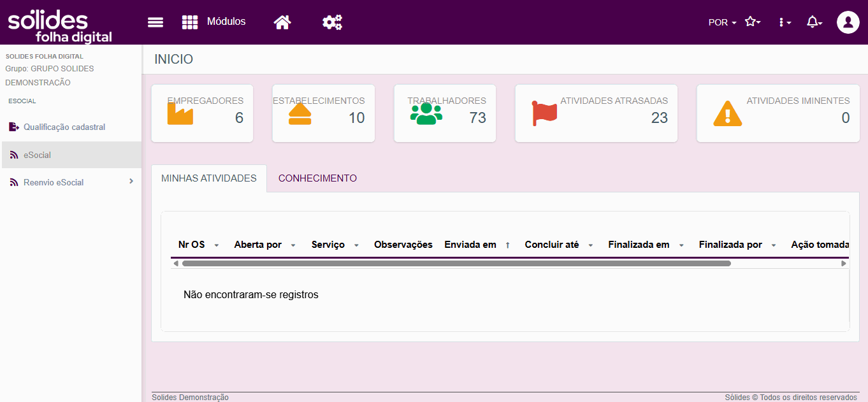Viewport: 868px width, 402px height.
Task: Open the notifications bell icon
Action: tap(814, 22)
